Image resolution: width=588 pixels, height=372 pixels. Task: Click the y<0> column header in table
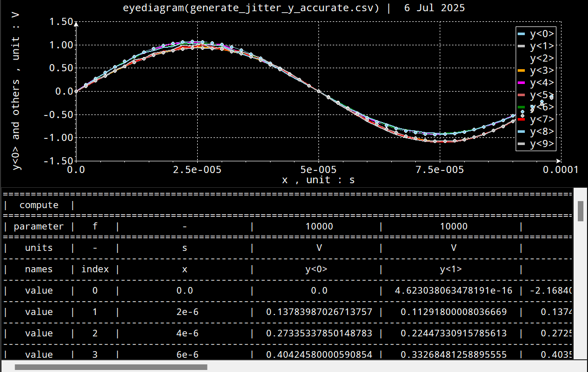pos(316,269)
